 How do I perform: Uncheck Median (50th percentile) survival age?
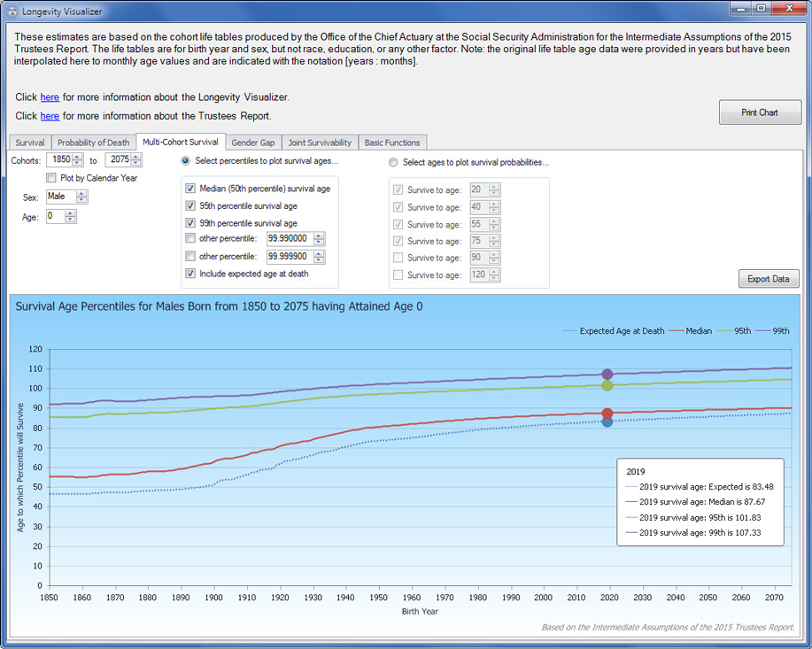pos(190,189)
